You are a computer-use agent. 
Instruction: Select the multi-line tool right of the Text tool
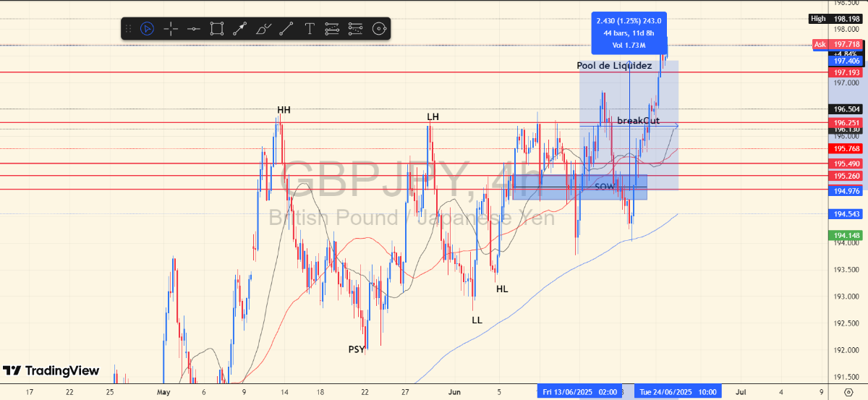click(332, 29)
